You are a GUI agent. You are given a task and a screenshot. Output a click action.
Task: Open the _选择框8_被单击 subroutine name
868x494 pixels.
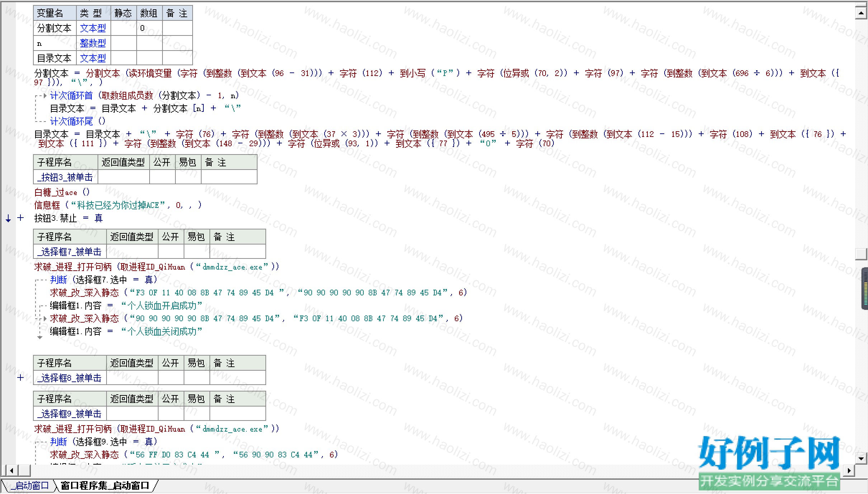(69, 378)
